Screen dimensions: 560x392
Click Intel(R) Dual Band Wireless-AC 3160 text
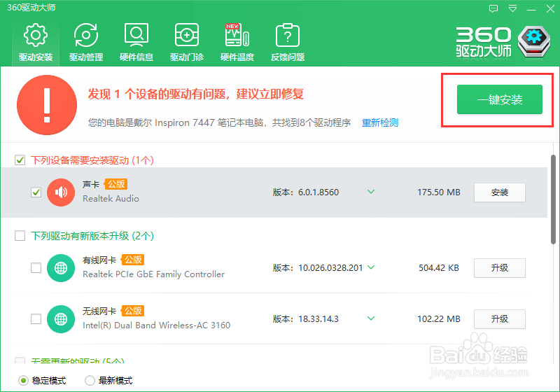point(156,325)
